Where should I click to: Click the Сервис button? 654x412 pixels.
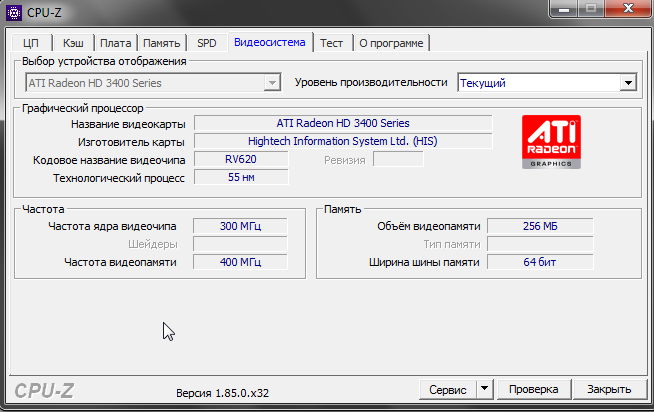point(448,389)
